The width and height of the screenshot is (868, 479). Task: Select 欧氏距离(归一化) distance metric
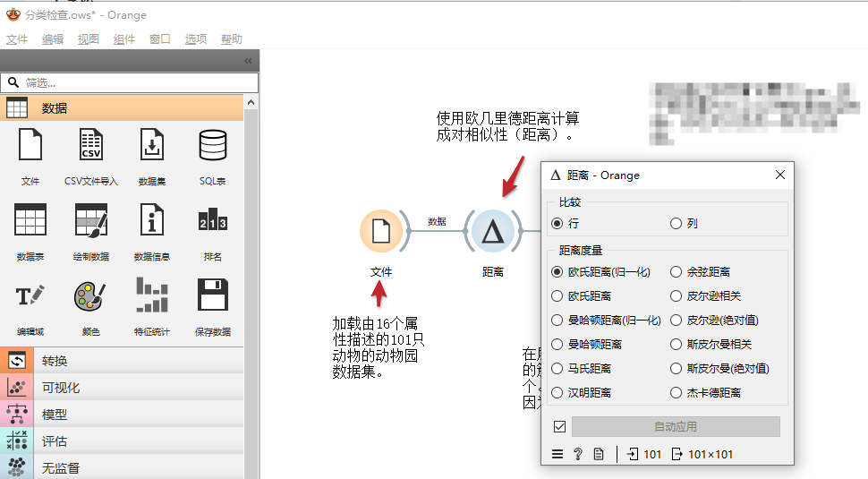(600, 272)
